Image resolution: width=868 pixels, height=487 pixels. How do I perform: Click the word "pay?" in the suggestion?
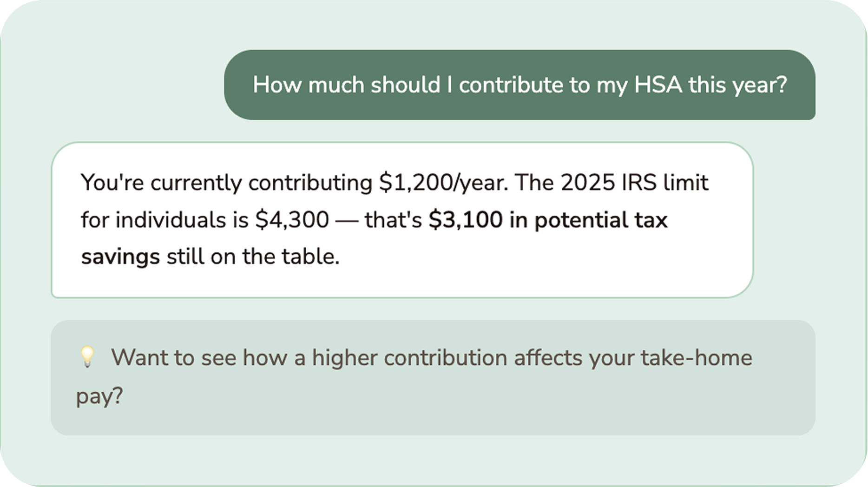99,396
